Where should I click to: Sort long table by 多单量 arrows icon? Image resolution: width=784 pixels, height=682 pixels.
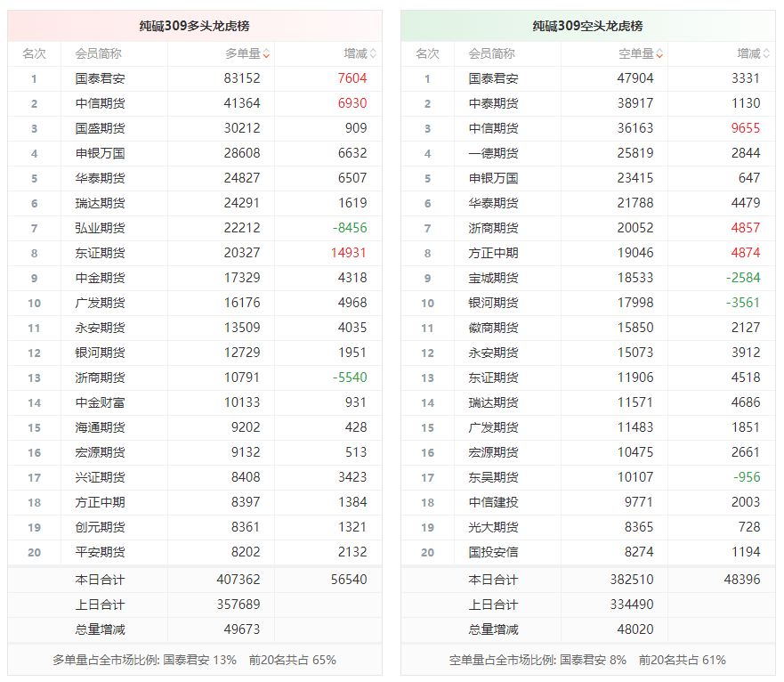[266, 54]
